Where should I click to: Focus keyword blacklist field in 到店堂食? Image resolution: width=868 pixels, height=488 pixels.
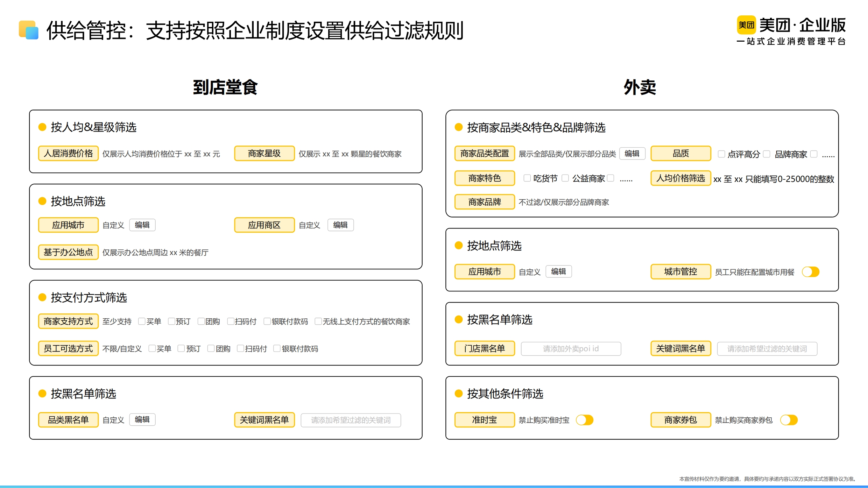351,420
